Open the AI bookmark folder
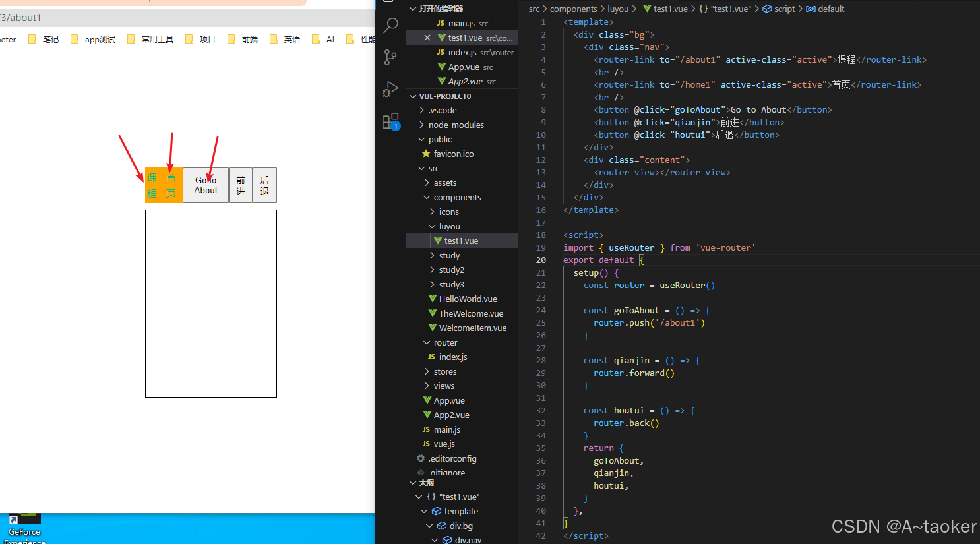The width and height of the screenshot is (980, 544). point(323,39)
